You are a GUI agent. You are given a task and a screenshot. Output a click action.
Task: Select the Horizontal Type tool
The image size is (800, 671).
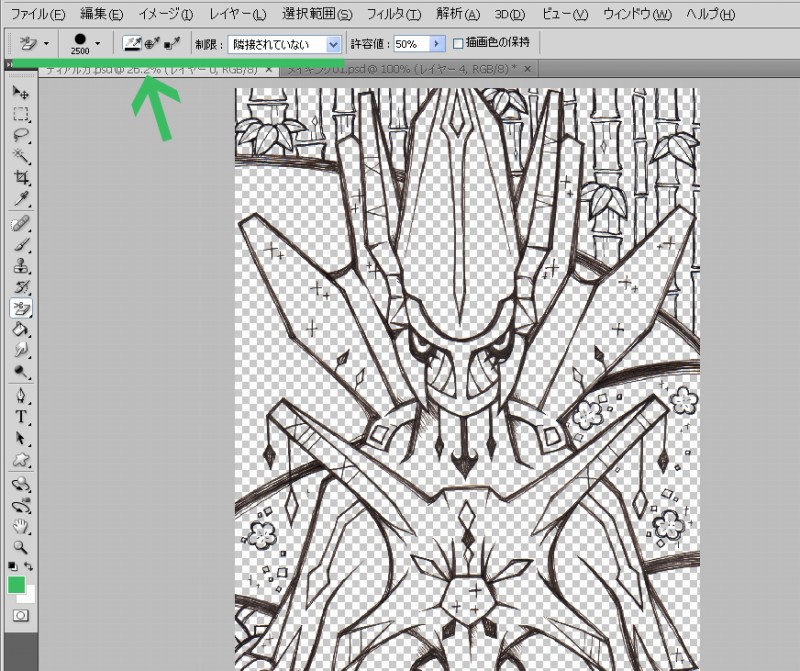(20, 417)
